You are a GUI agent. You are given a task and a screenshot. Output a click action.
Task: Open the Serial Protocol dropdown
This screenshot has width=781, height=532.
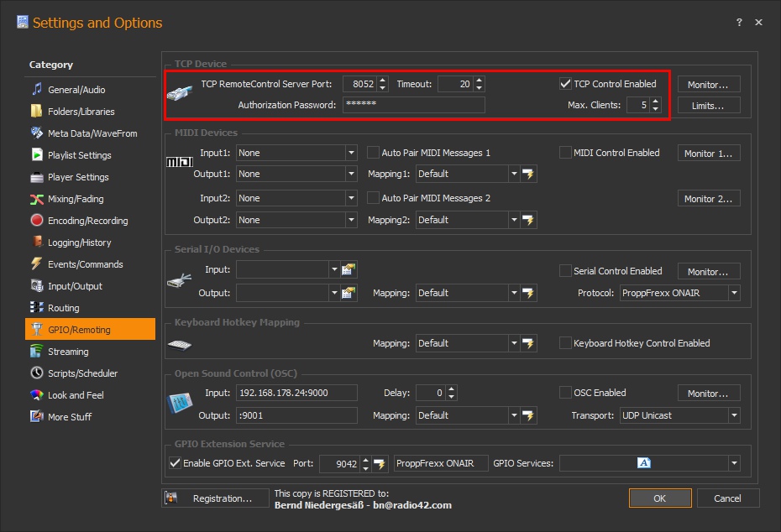click(x=733, y=292)
